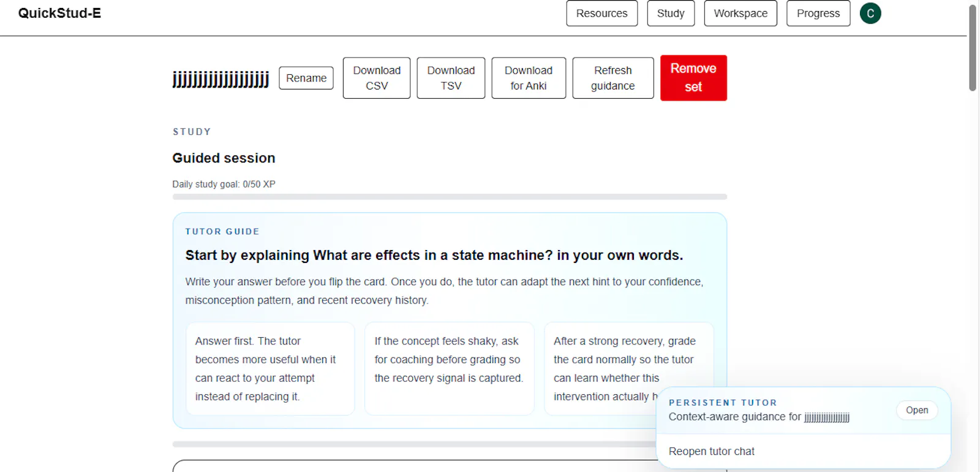Download the set for Anki
980x472 pixels.
pyautogui.click(x=529, y=78)
